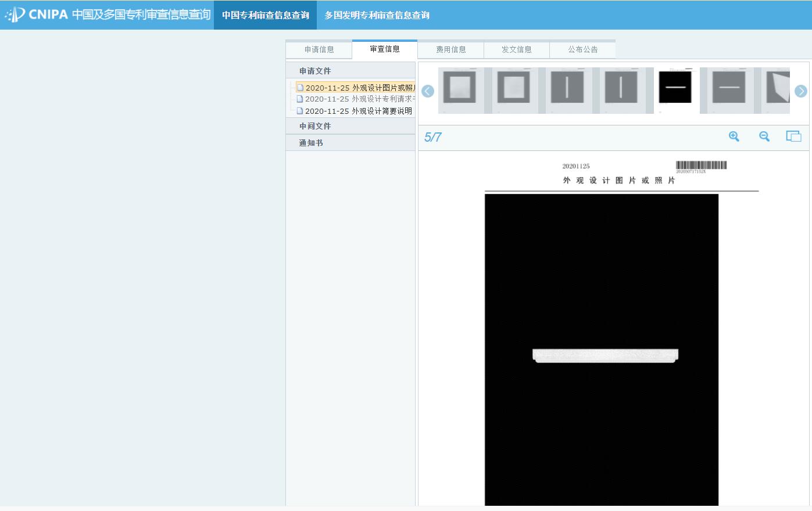Image resolution: width=812 pixels, height=511 pixels.
Task: Click the zoom in magnifier icon
Action: pos(734,136)
